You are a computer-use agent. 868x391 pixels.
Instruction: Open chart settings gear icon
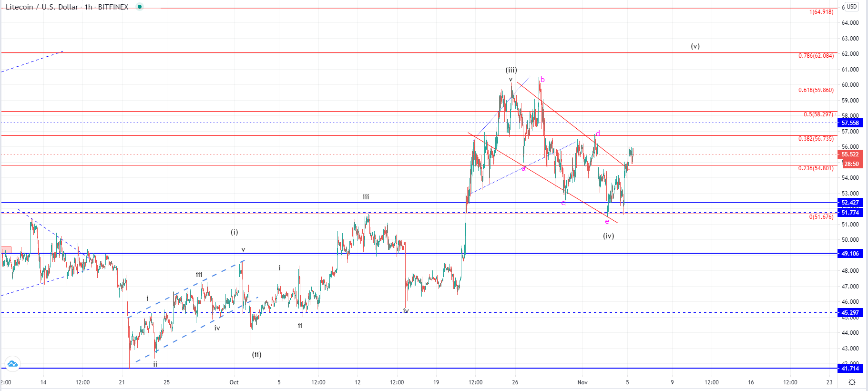tap(852, 382)
